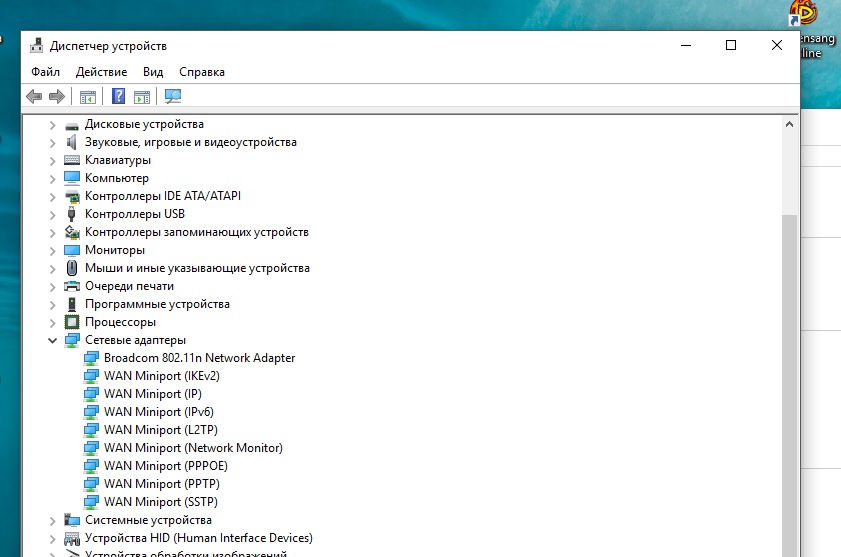
Task: Expand the Процессоры node
Action: pos(52,323)
